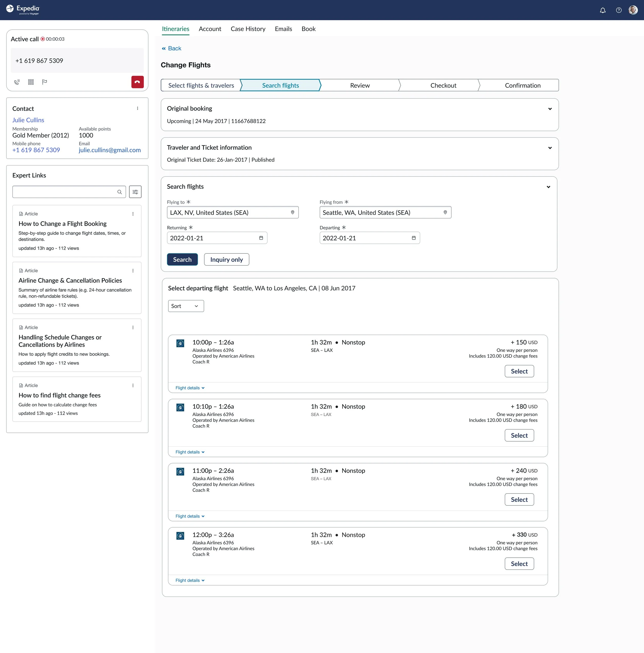Open the dial keypad icon
Image resolution: width=644 pixels, height=653 pixels.
pos(31,82)
